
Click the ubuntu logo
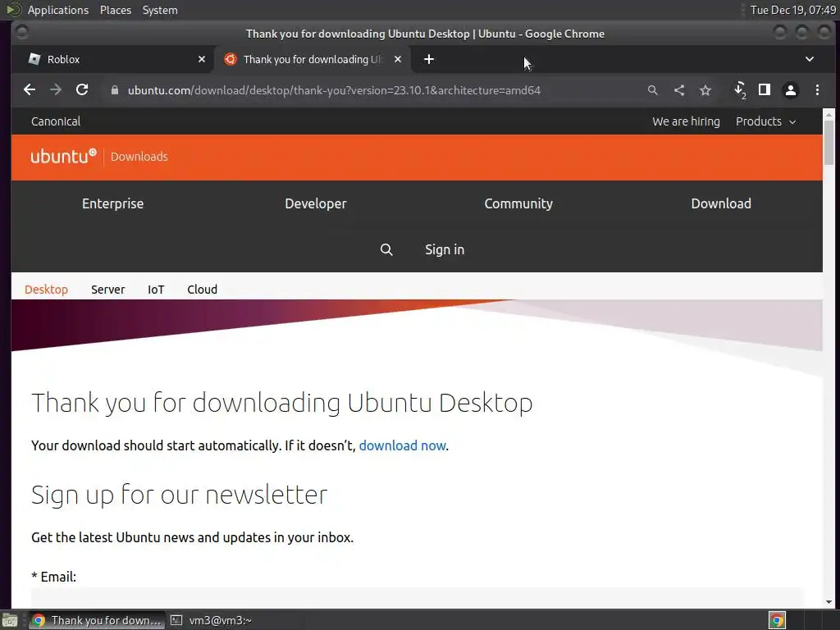[x=63, y=156]
